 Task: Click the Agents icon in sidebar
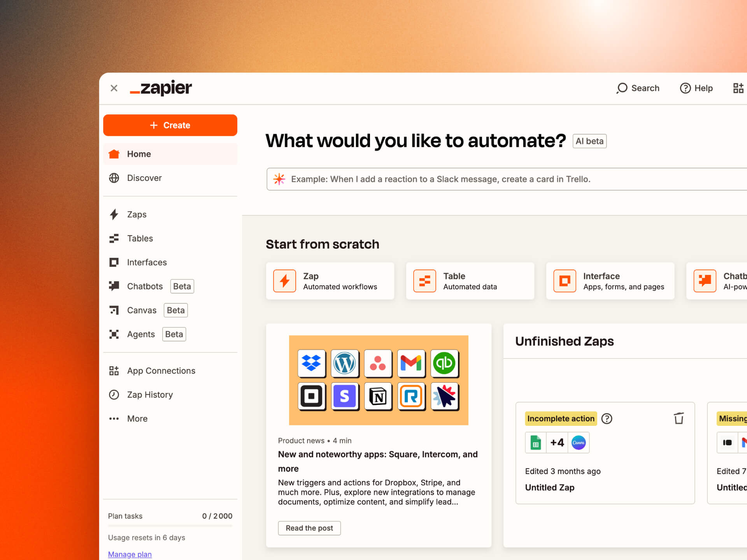coord(114,334)
